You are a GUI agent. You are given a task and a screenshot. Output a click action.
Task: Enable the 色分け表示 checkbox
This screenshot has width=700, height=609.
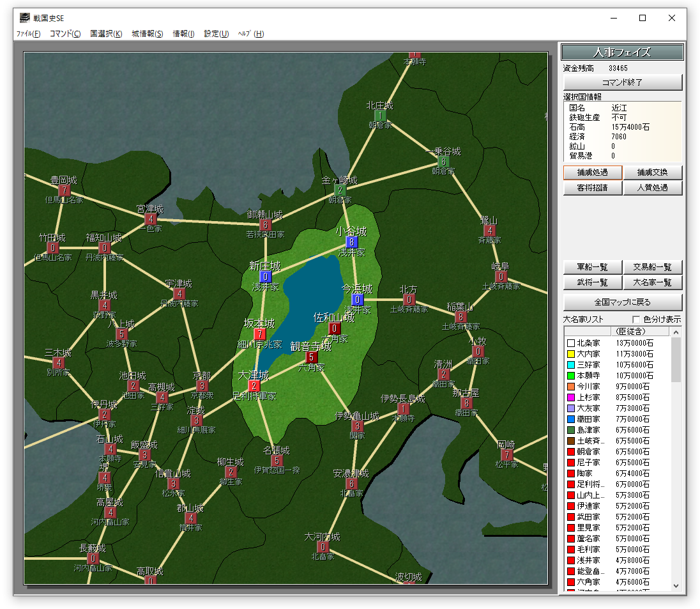[636, 320]
